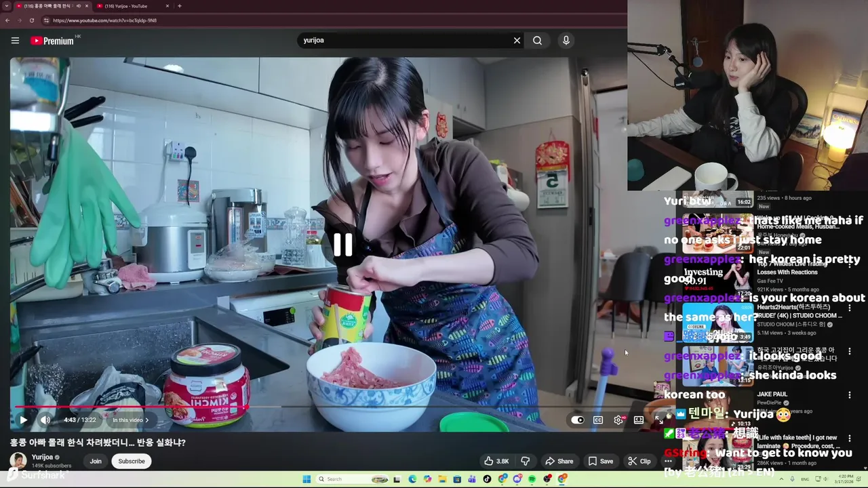Open the JAKE PAUL PewDiePie video title
The width and height of the screenshot is (868, 488).
click(x=772, y=394)
